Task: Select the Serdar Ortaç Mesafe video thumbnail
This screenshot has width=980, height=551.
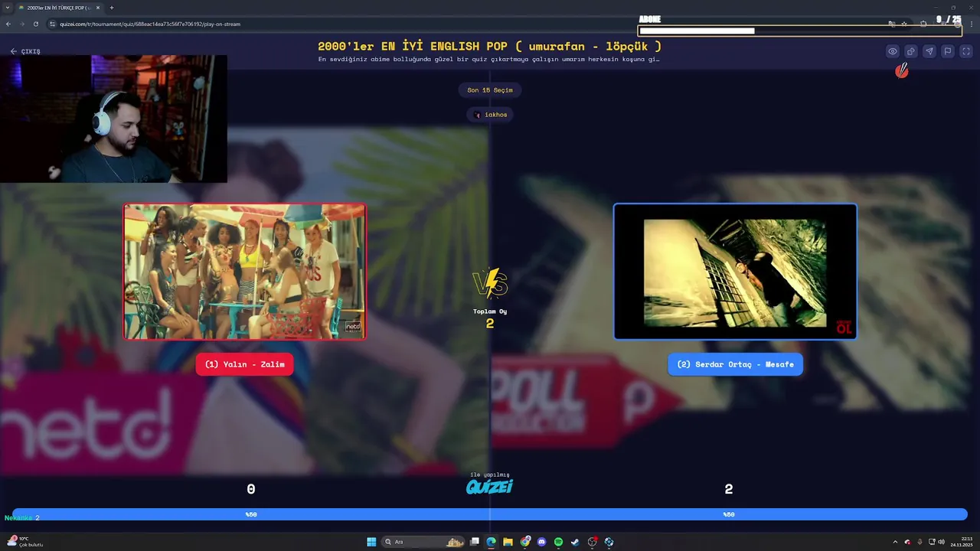Action: click(x=735, y=272)
